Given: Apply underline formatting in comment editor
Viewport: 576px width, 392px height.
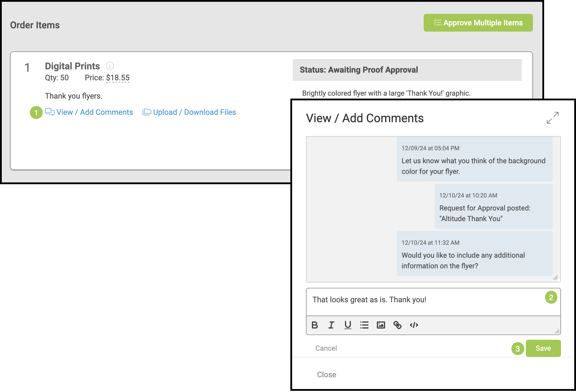Looking at the screenshot, I should pos(348,325).
